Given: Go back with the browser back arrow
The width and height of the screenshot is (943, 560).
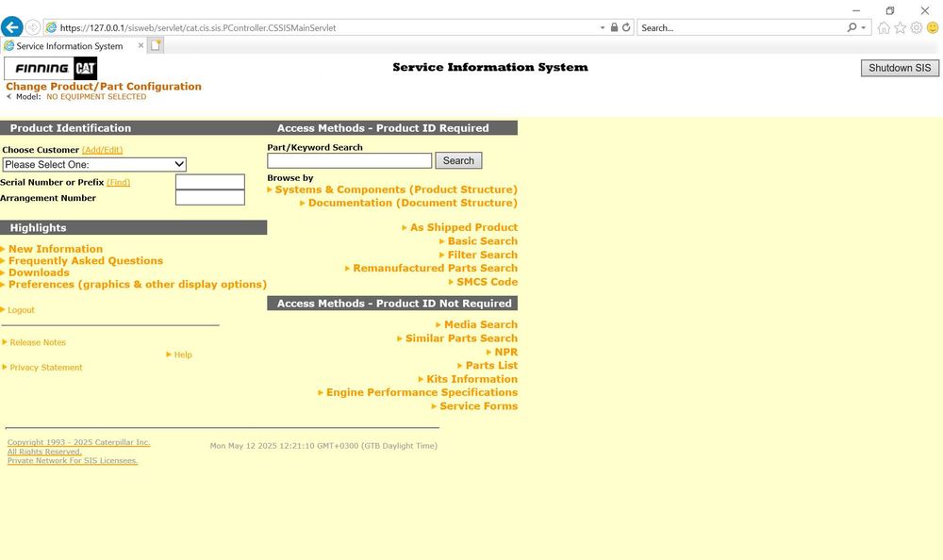Looking at the screenshot, I should [x=12, y=27].
